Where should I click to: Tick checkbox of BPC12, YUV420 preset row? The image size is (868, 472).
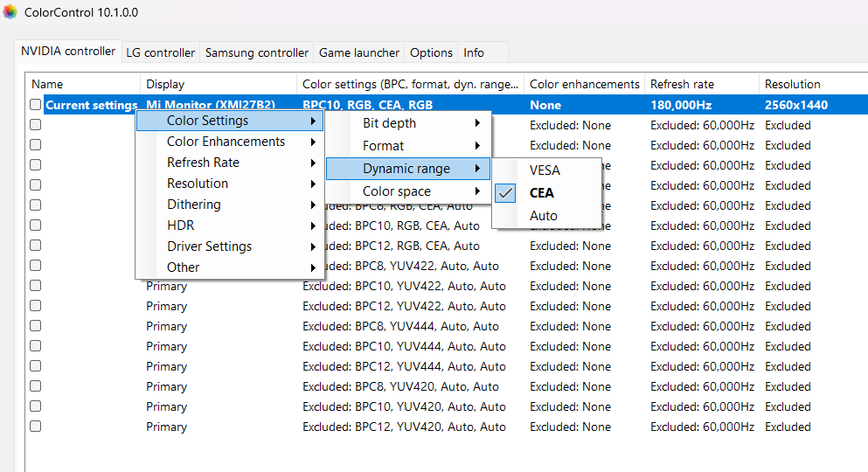click(36, 426)
